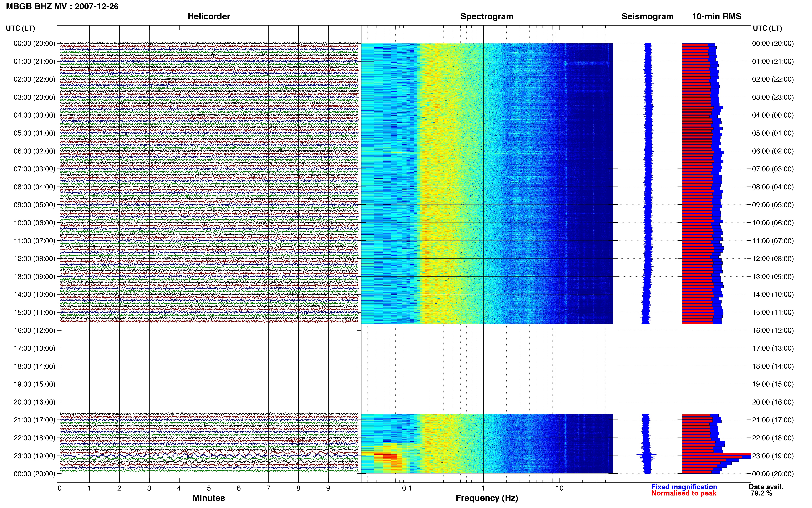Click the 10 Hz frequency tick label
The image size is (812, 508).
coord(559,488)
